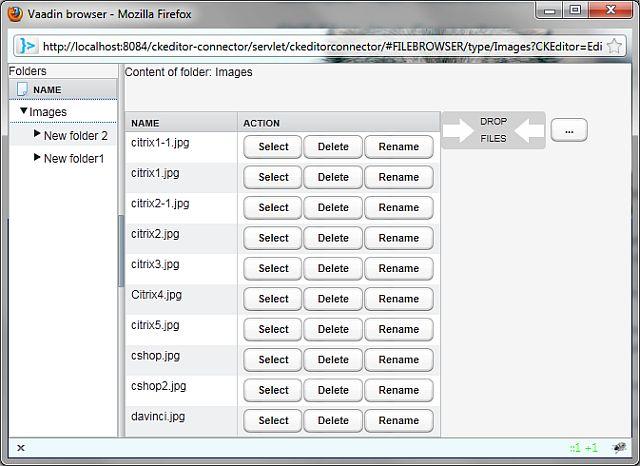Rename citrix1-1.jpg
The height and width of the screenshot is (466, 640).
click(399, 147)
